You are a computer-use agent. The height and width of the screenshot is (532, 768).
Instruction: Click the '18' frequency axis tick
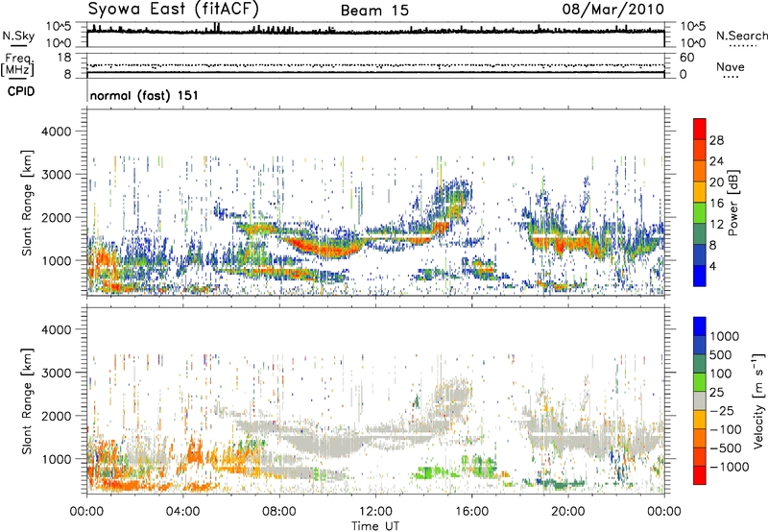[63, 58]
